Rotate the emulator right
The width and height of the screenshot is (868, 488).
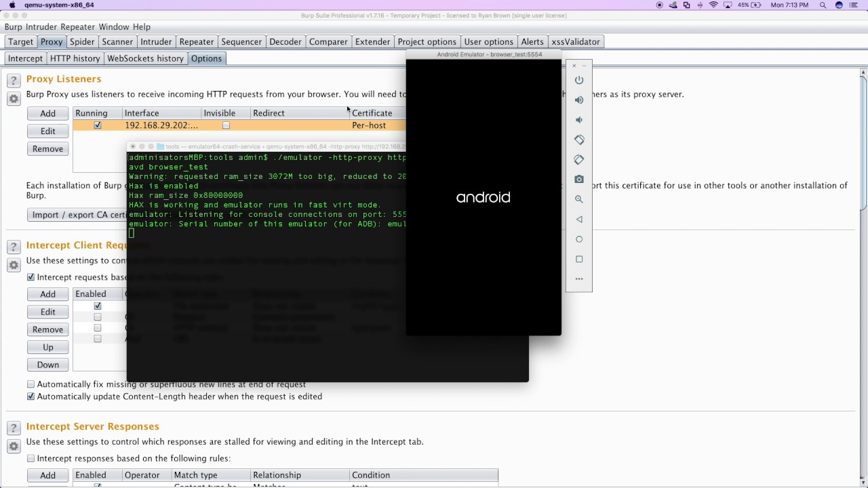click(x=579, y=159)
